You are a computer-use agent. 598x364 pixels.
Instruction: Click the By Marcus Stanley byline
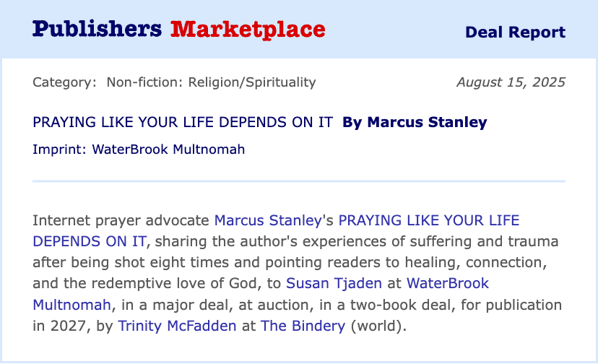point(415,122)
